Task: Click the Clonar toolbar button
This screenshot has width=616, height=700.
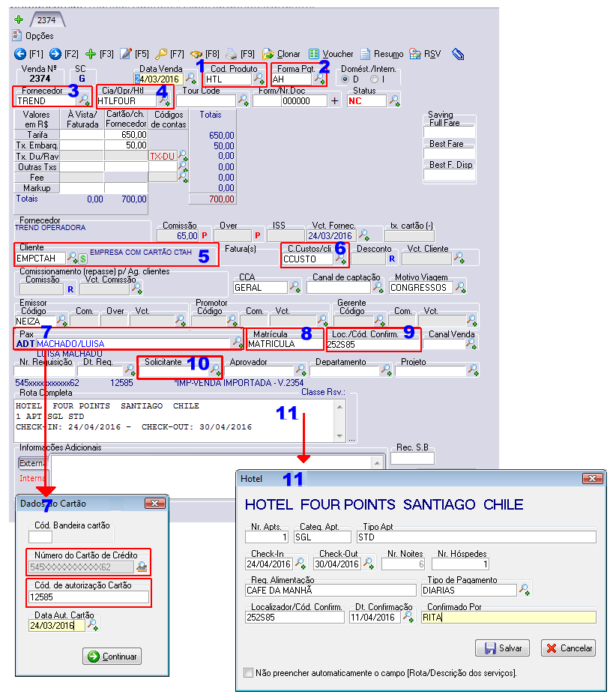Action: pyautogui.click(x=281, y=54)
